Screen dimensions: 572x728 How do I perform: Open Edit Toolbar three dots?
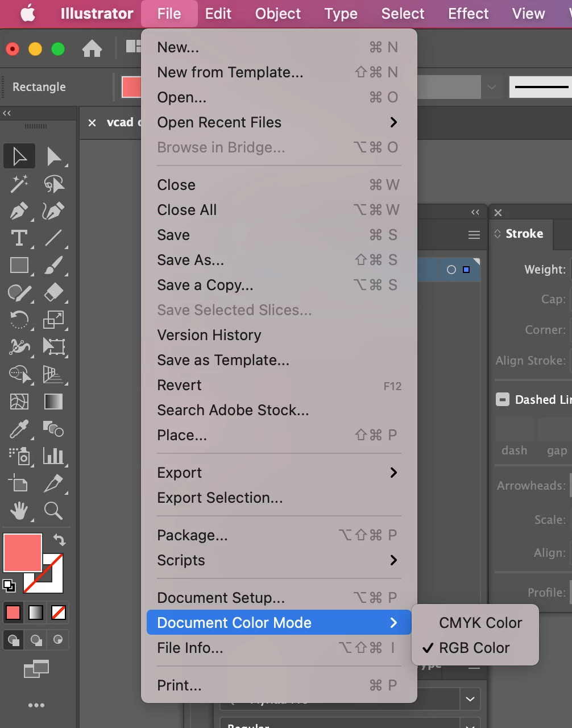click(x=36, y=705)
